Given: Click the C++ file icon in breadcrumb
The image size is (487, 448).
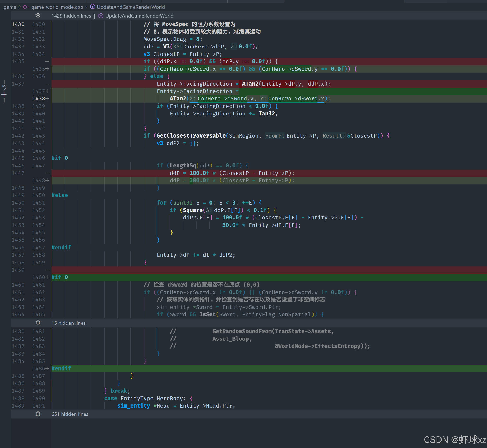Looking at the screenshot, I should coord(26,7).
